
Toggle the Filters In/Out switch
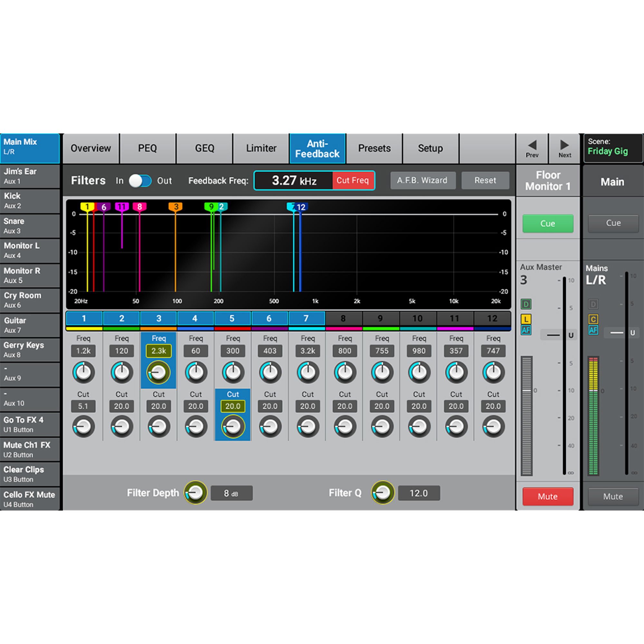(140, 181)
